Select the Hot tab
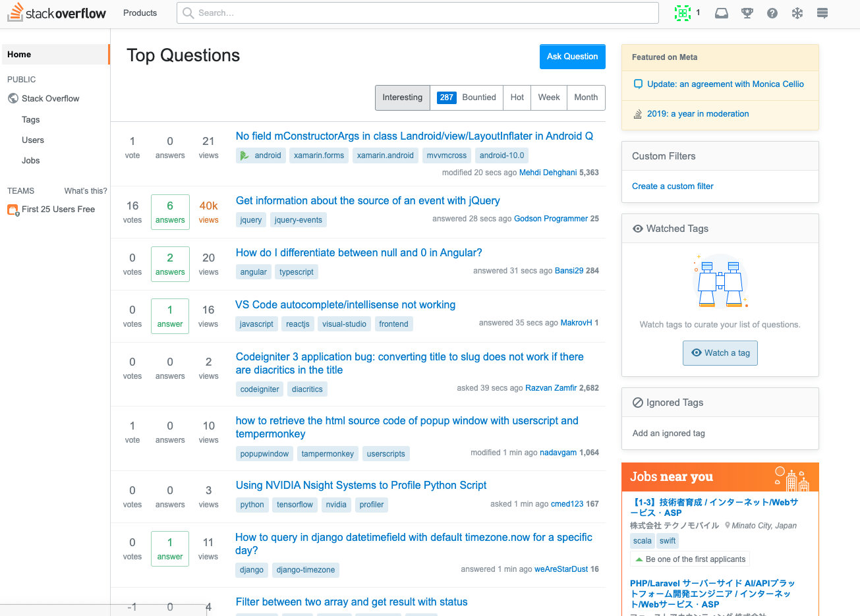 coord(517,98)
